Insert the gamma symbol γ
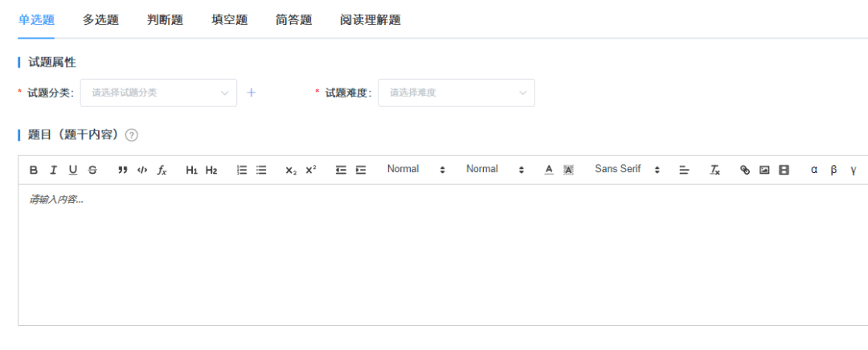Viewport: 868px width, 350px height. 853,170
